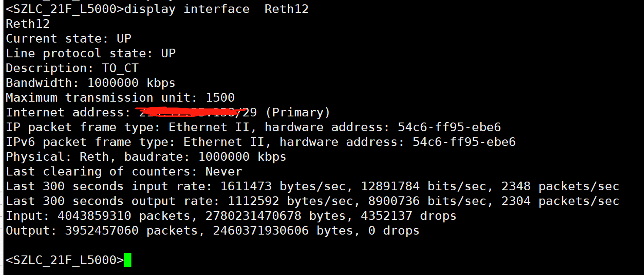Click the green terminal cursor block

click(x=127, y=260)
